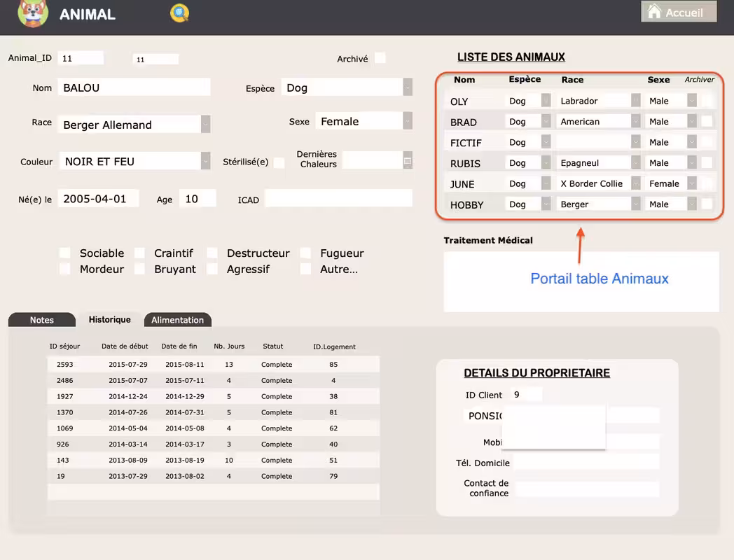The image size is (734, 560).
Task: Click séjour ID 1370 row
Action: tap(213, 412)
